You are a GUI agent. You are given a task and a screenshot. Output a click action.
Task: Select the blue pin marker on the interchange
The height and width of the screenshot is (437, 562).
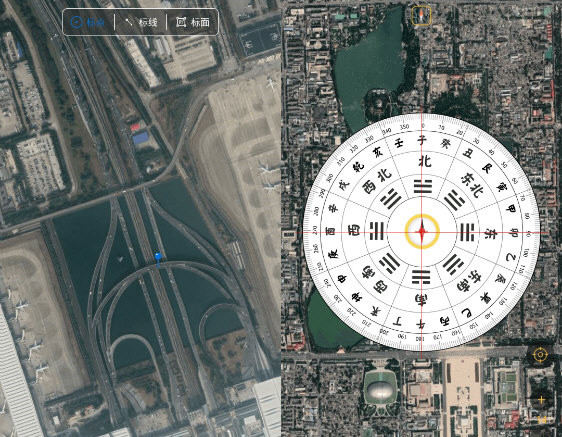158,258
